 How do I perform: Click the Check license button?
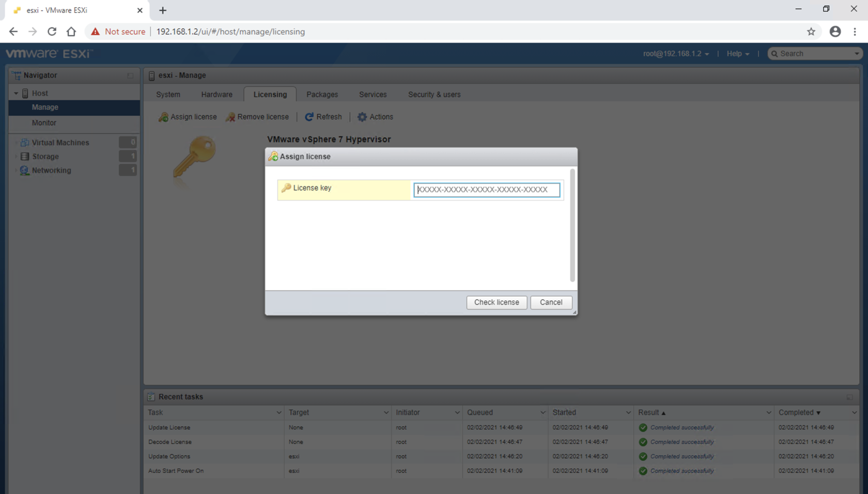pyautogui.click(x=497, y=302)
